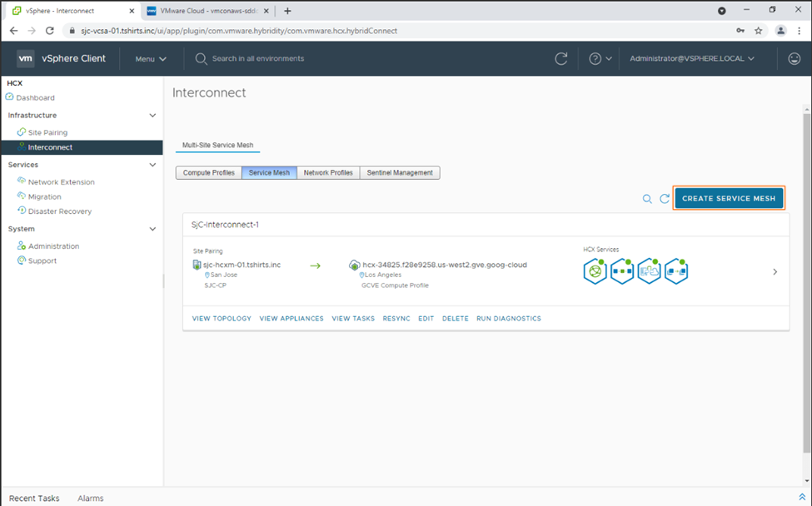Click the first HCX Services hexagon icon

pyautogui.click(x=595, y=270)
